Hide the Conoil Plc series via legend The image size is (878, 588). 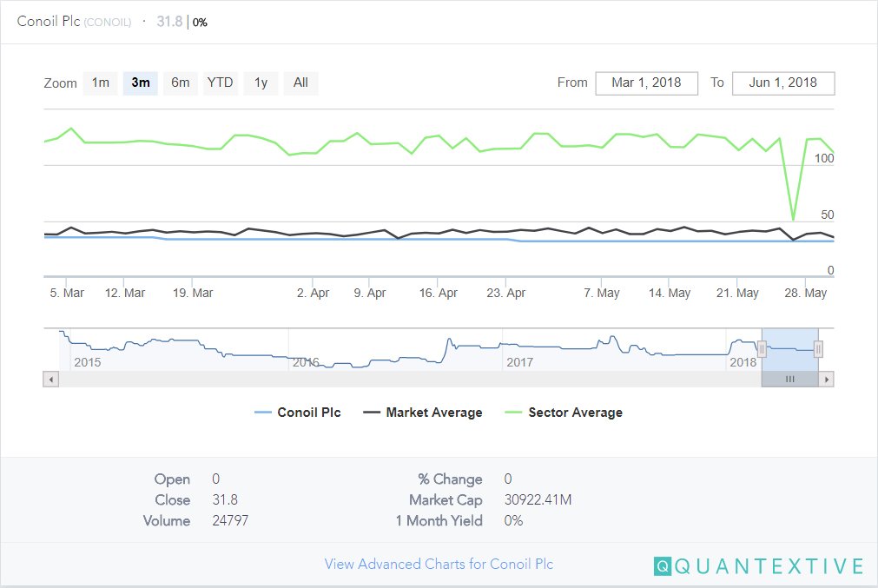(298, 413)
